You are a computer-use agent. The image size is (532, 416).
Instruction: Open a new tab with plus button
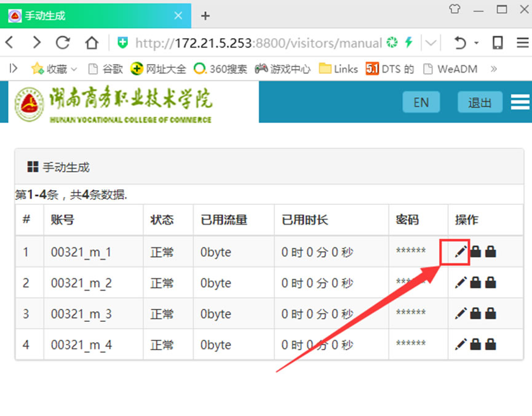(x=205, y=16)
